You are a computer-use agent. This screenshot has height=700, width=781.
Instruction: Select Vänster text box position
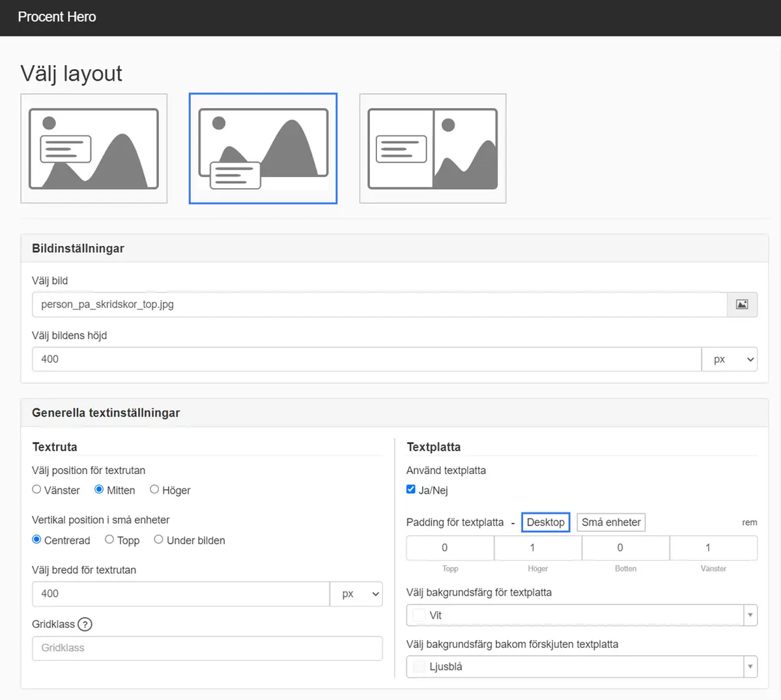[x=37, y=490]
